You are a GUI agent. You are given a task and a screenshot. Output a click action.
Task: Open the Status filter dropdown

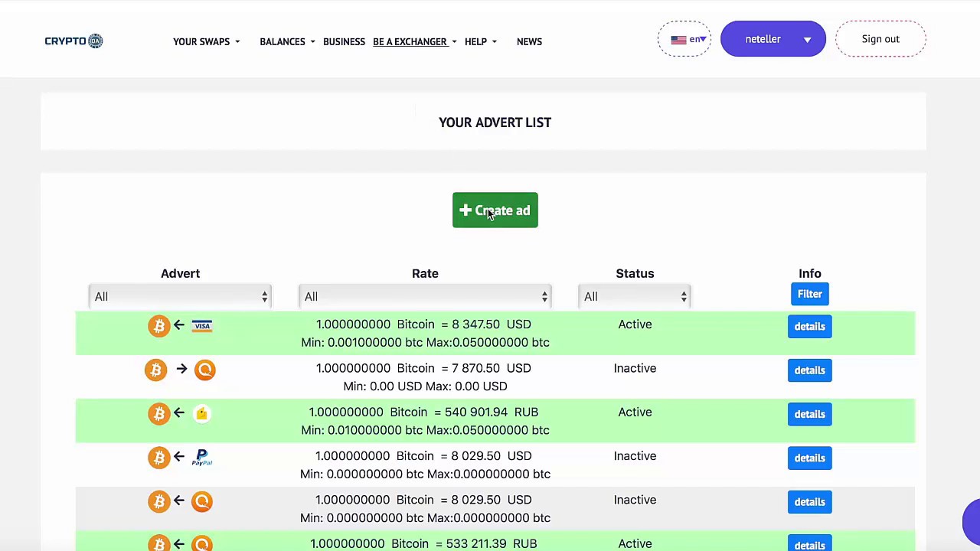coord(635,297)
